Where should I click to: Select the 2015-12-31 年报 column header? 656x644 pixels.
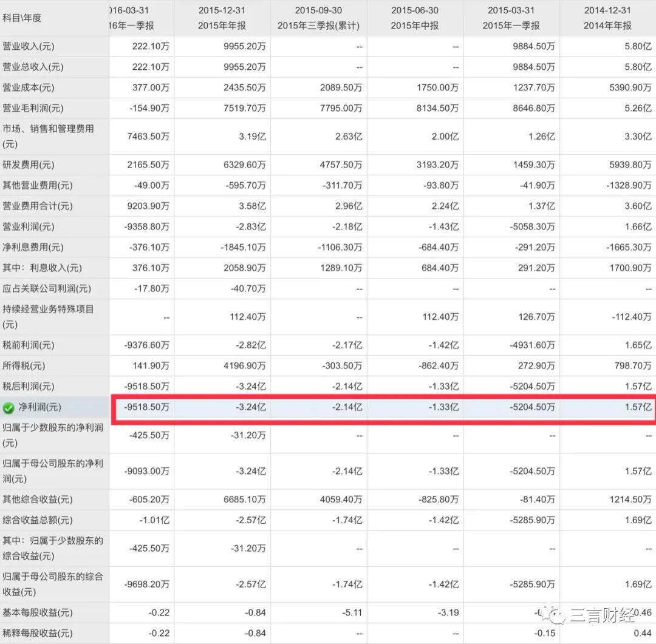point(220,17)
